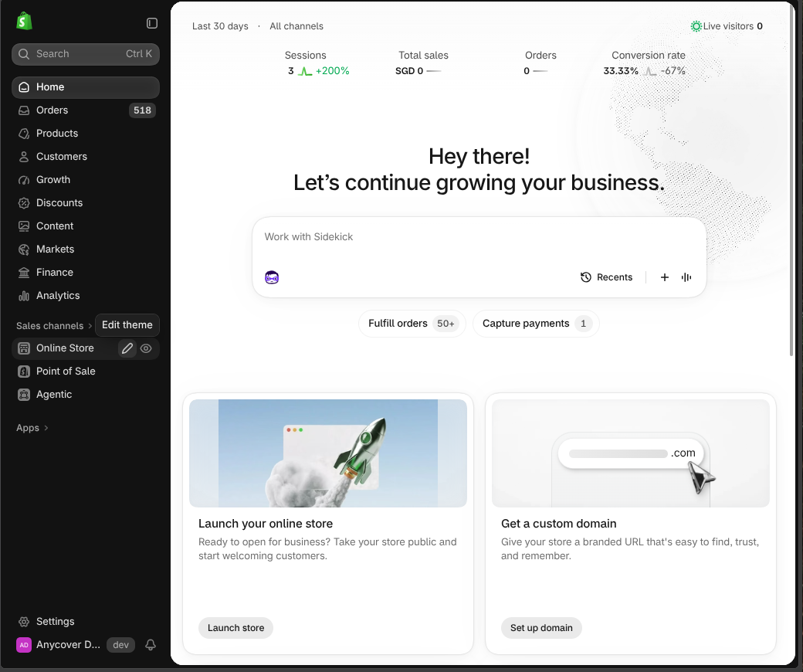
Task: Open notifications bell
Action: [x=151, y=645]
